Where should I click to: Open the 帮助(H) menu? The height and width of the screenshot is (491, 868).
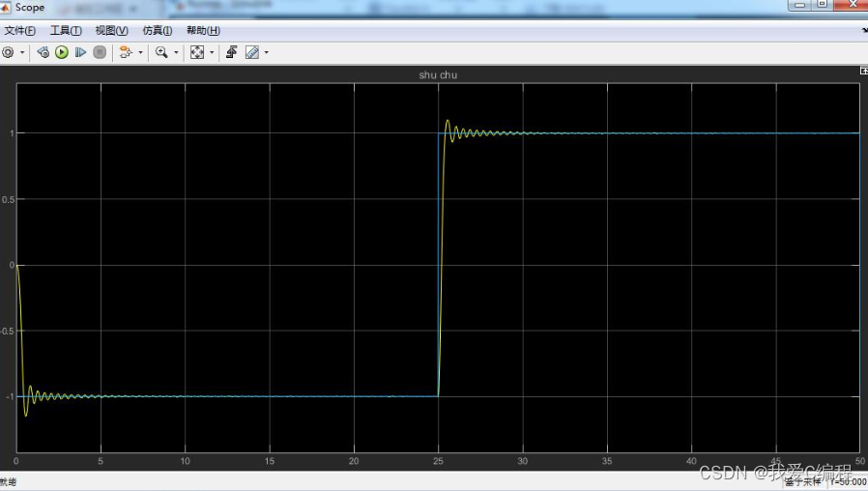coord(202,31)
